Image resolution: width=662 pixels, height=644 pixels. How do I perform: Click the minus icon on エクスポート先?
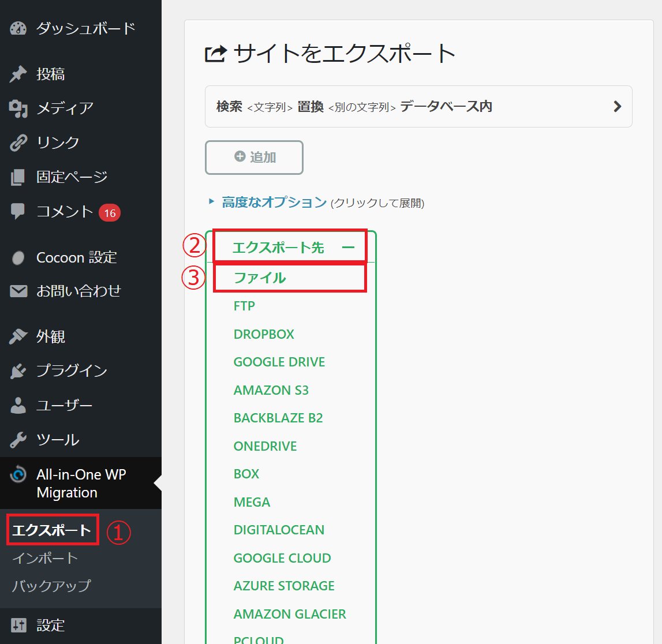click(348, 248)
